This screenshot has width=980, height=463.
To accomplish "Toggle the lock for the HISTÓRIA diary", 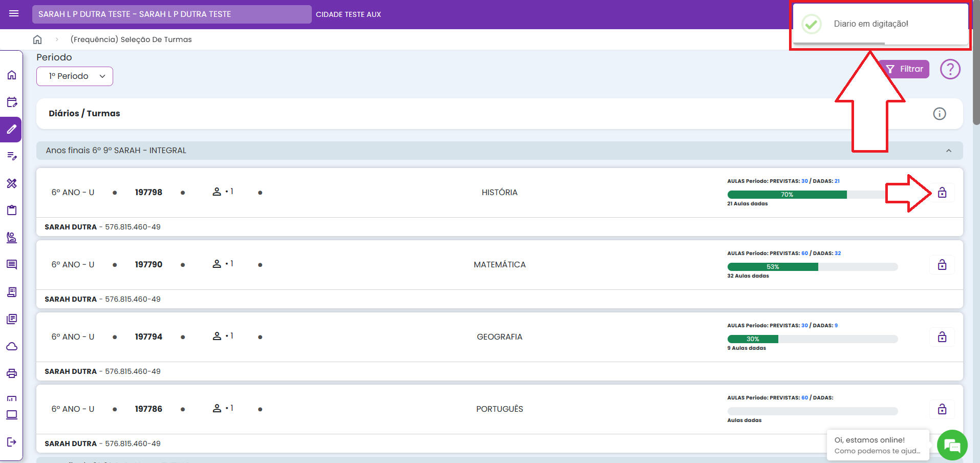I will [x=942, y=193].
